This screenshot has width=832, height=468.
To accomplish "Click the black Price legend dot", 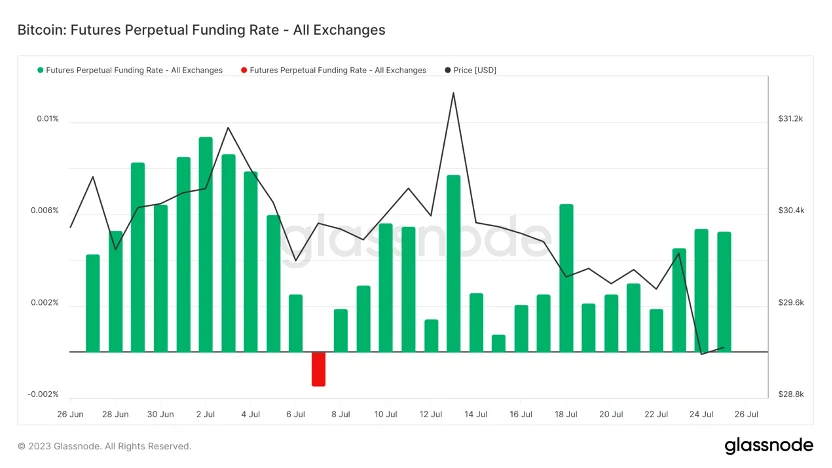I will 447,70.
